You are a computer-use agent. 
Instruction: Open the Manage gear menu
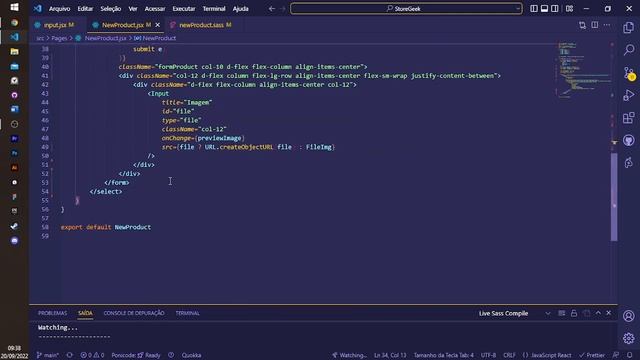(x=629, y=338)
